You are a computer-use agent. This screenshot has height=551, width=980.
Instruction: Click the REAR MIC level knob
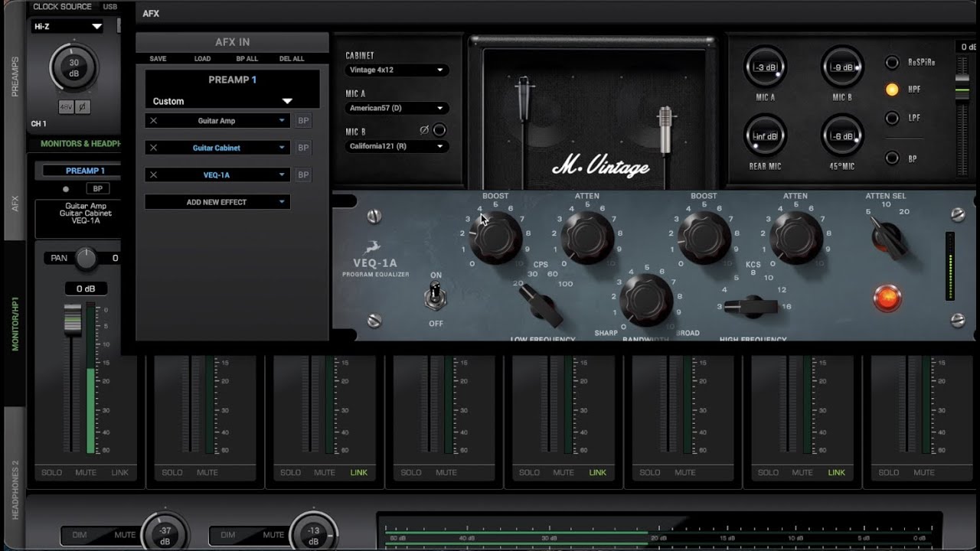coord(765,136)
